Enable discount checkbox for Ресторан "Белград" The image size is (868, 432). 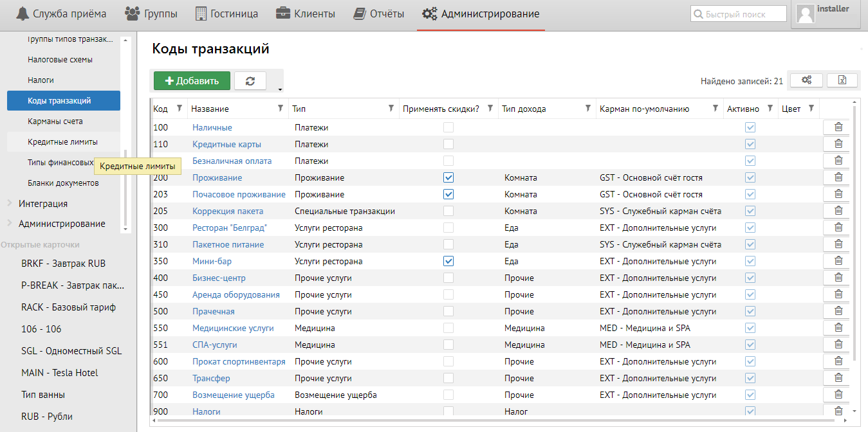(x=448, y=228)
